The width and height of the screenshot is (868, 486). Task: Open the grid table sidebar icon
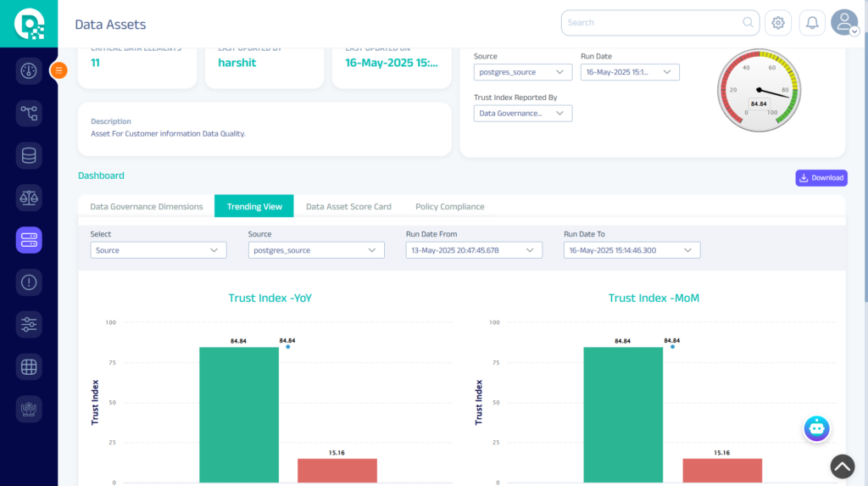tap(29, 366)
